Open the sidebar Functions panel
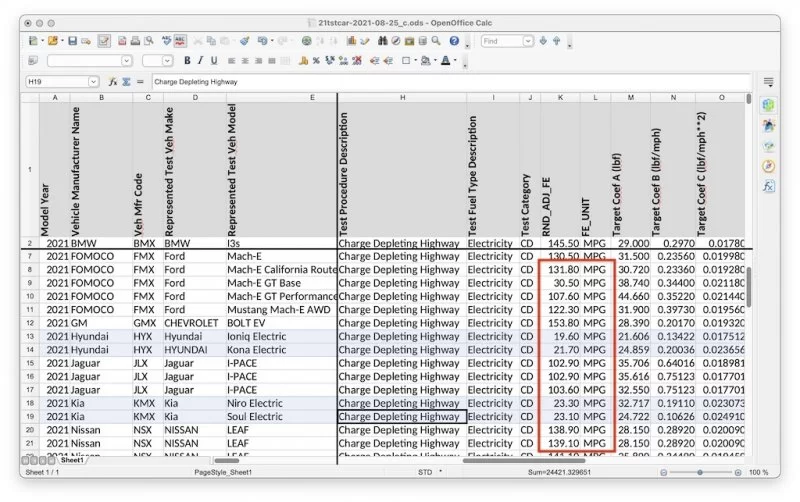The height and width of the screenshot is (502, 800). [768, 186]
